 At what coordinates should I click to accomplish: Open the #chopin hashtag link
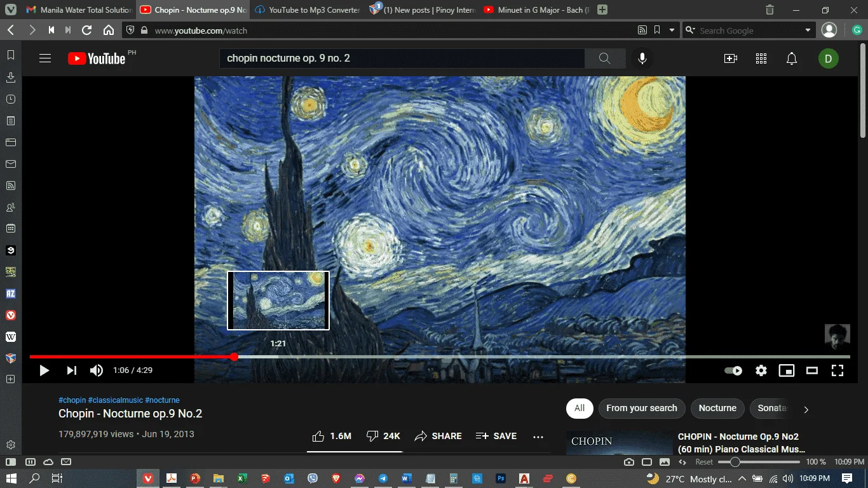point(72,400)
